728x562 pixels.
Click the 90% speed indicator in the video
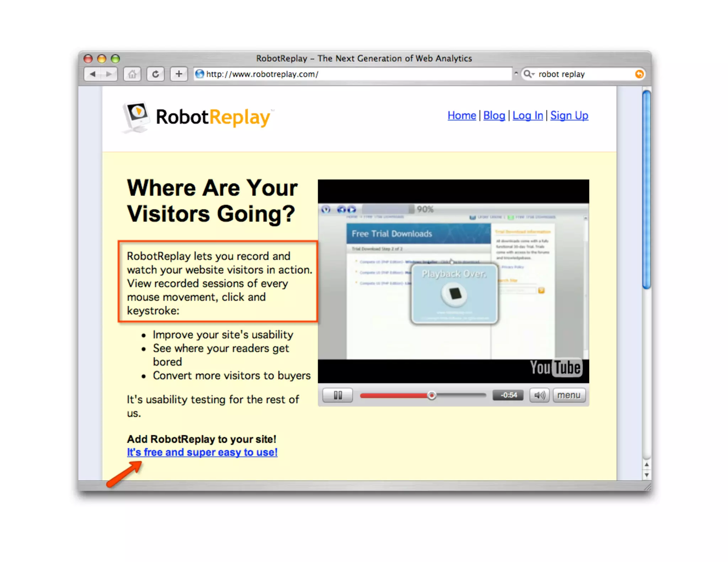(425, 209)
